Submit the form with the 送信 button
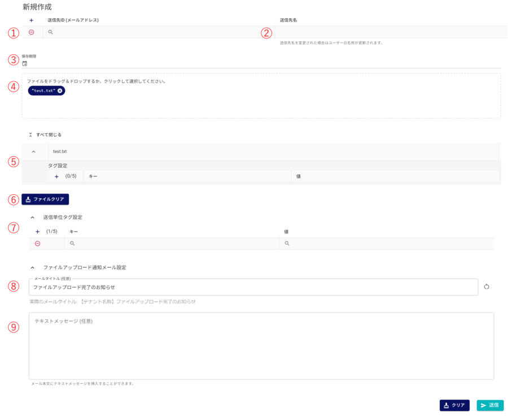Viewport: 508px width, 420px height. point(489,405)
